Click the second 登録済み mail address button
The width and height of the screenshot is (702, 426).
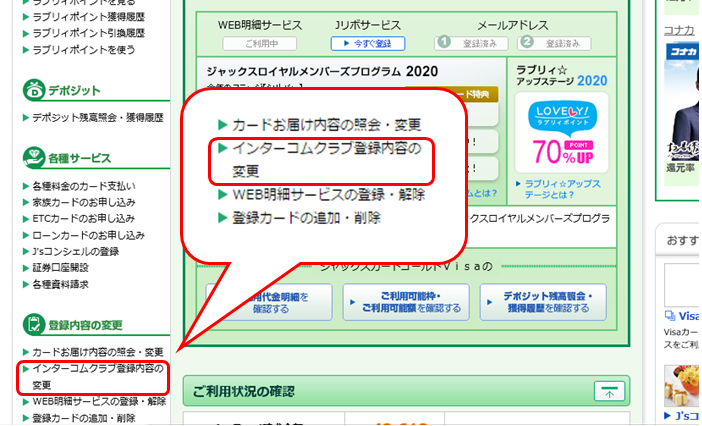coord(554,43)
